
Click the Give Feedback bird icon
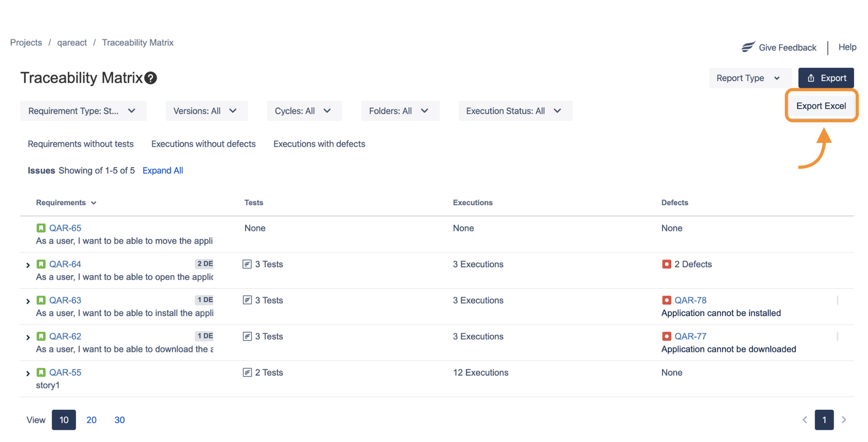click(x=748, y=47)
